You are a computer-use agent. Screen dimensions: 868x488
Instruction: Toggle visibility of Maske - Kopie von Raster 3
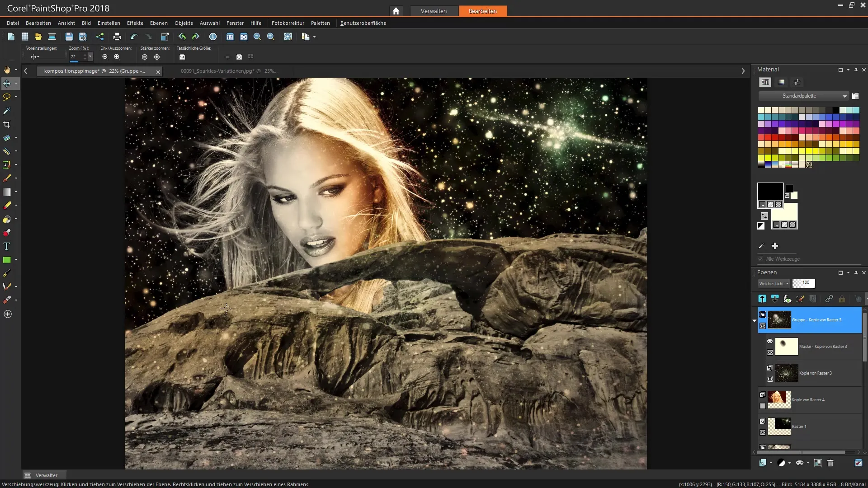click(770, 352)
